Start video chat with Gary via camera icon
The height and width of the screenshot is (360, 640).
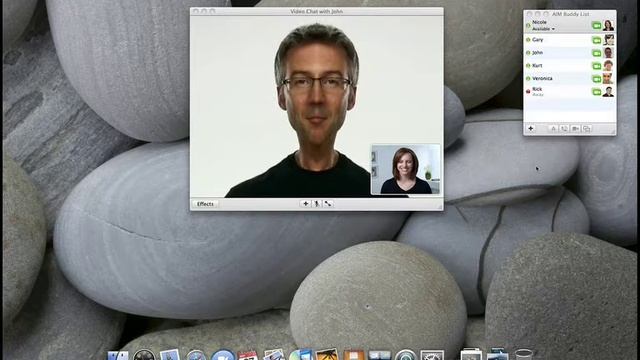[596, 40]
